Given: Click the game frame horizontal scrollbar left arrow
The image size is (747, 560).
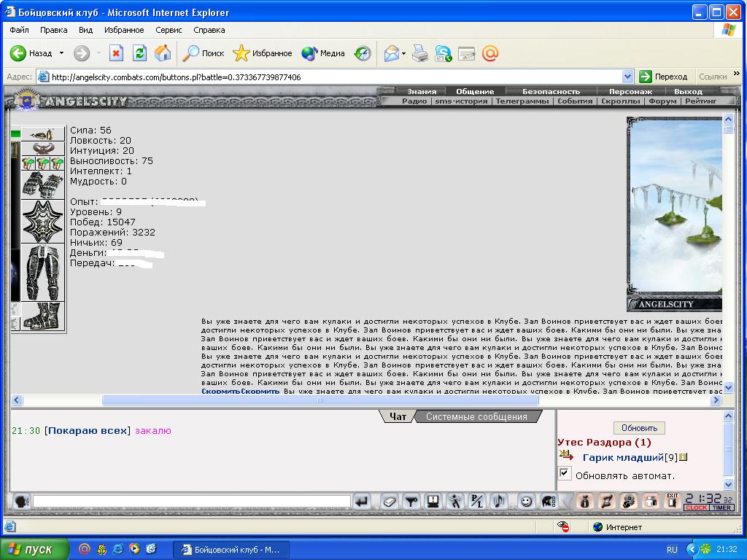Looking at the screenshot, I should click(17, 400).
